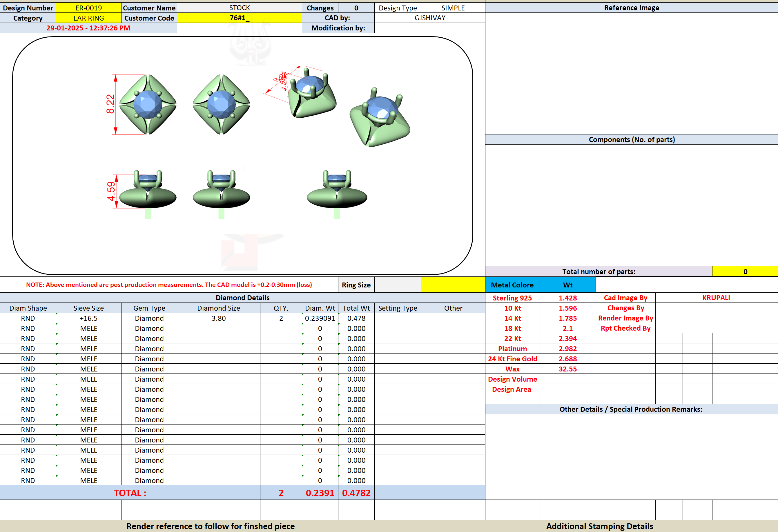Screen dimensions: 778x532
Task: Select diamond size value 3.80
Action: tap(218, 318)
